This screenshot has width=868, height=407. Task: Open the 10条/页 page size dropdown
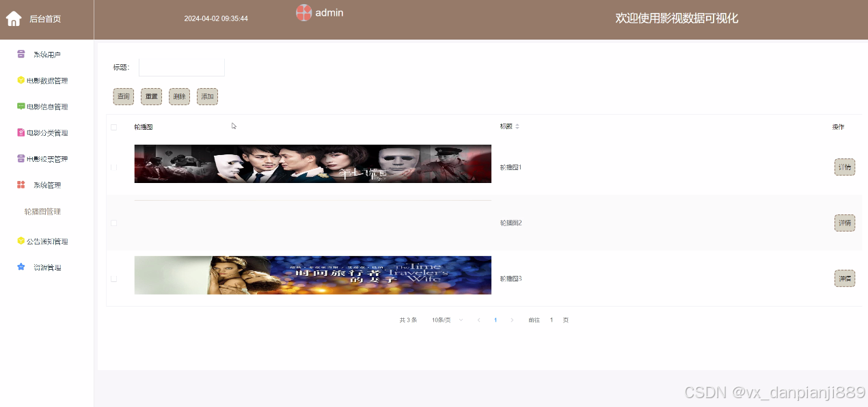[x=448, y=320]
